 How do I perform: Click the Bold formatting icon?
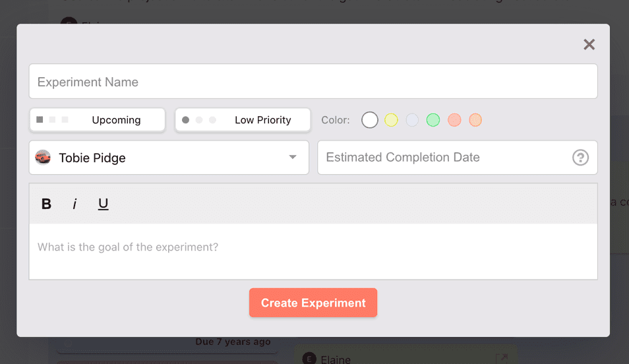click(x=46, y=204)
